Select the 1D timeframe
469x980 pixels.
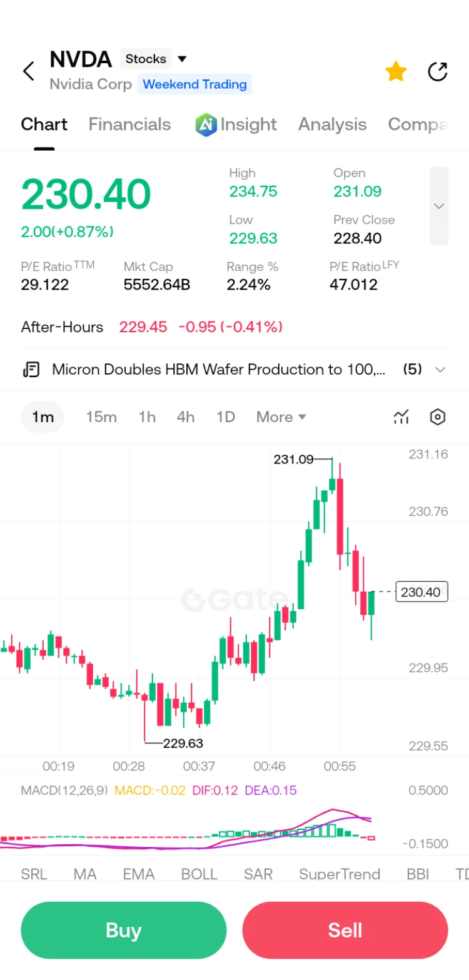pyautogui.click(x=226, y=417)
